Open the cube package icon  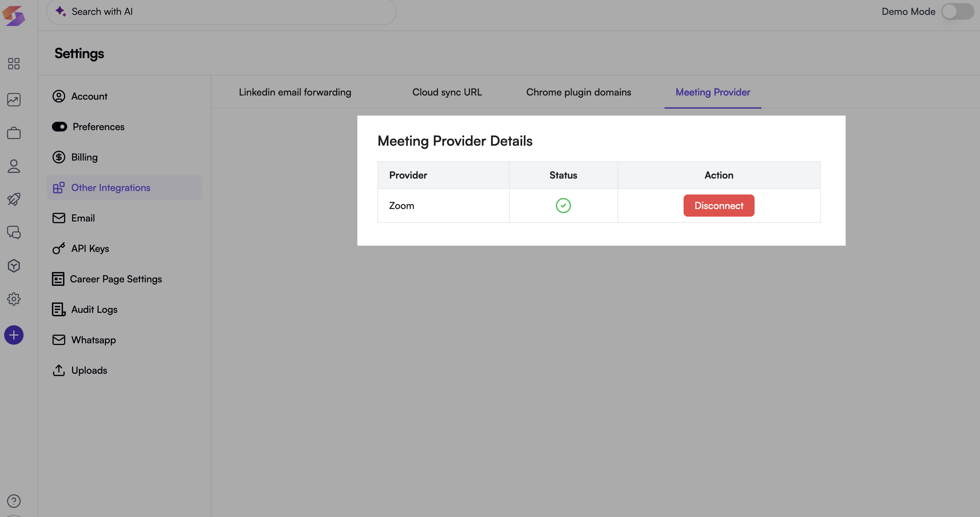[x=14, y=266]
